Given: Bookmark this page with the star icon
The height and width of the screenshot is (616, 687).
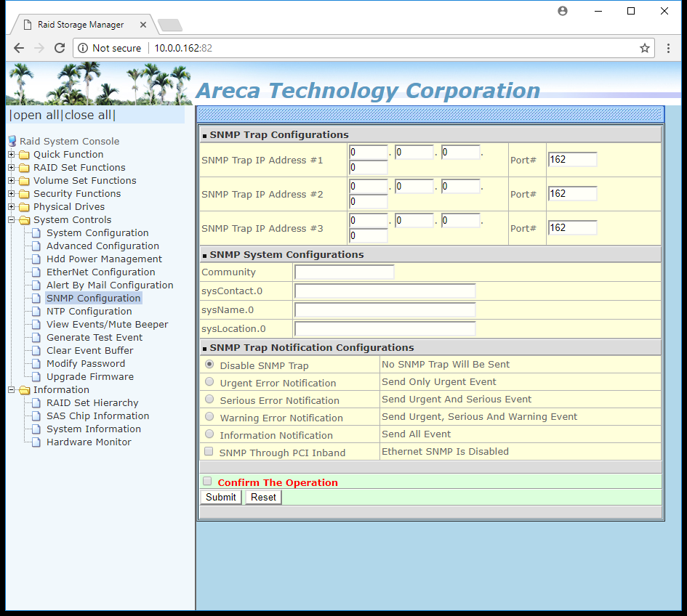Looking at the screenshot, I should click(x=645, y=48).
